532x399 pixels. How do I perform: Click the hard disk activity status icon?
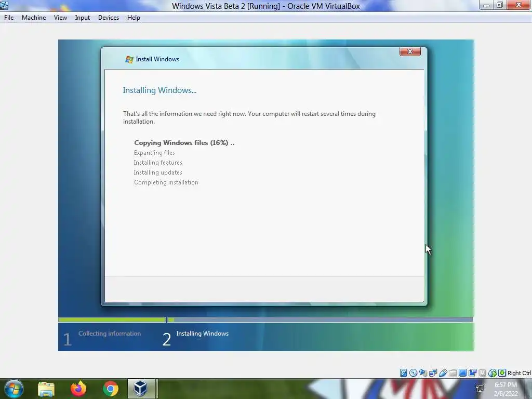(x=403, y=373)
